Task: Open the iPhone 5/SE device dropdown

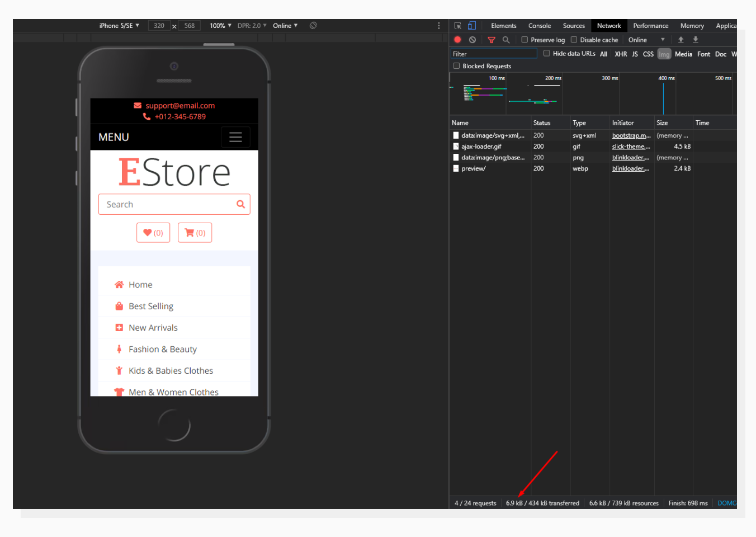Action: 119,25
